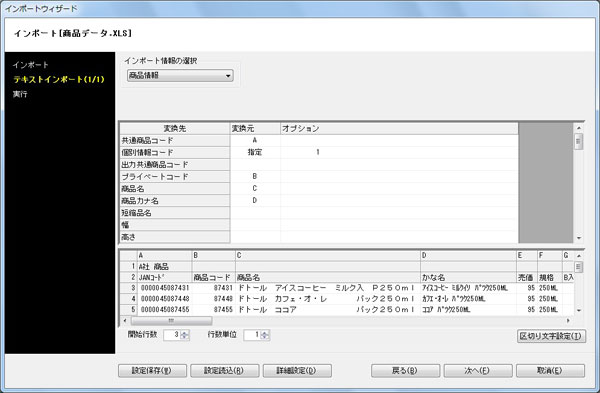600x393 pixels.
Task: Click the preview grid's horizontal scrollbar thumb
Action: 171,321
